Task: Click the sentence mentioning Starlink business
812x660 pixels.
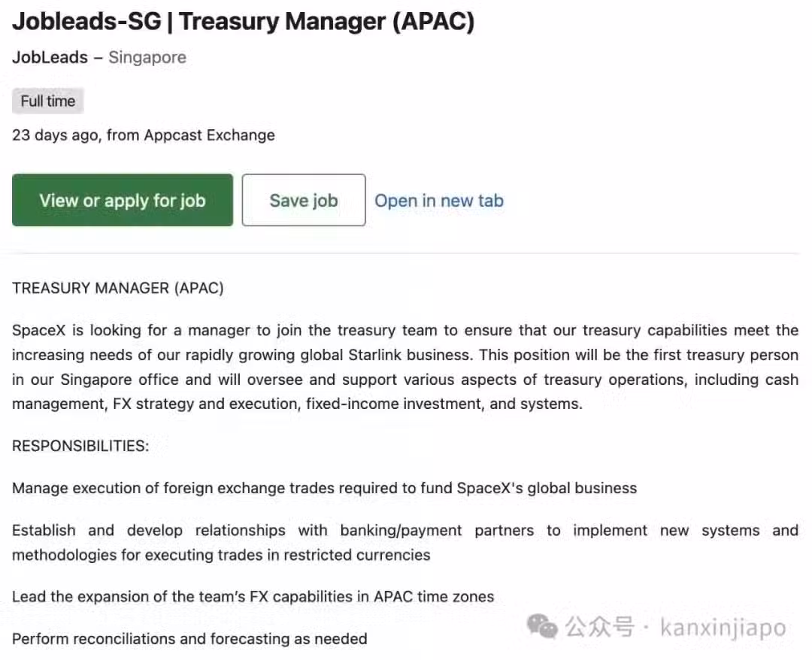Action: click(x=405, y=342)
